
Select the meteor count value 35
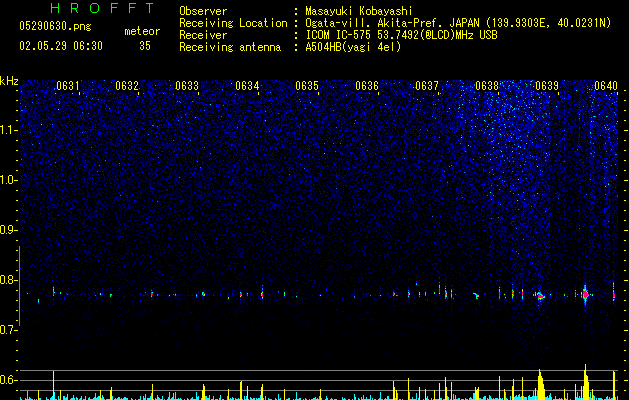click(145, 46)
